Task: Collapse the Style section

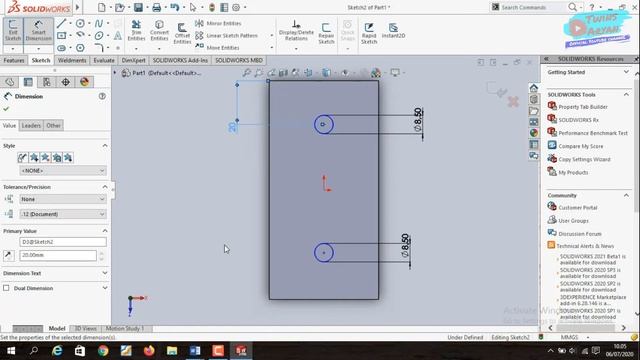Action: click(105, 146)
